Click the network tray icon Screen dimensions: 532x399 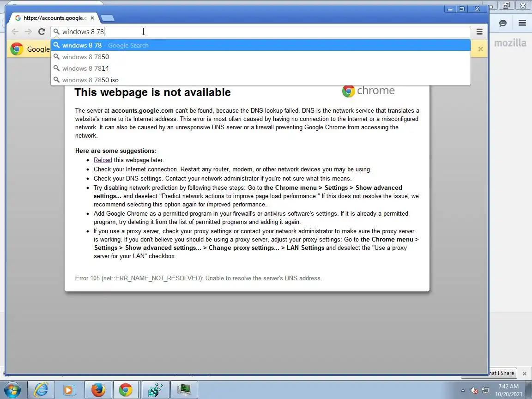485,391
